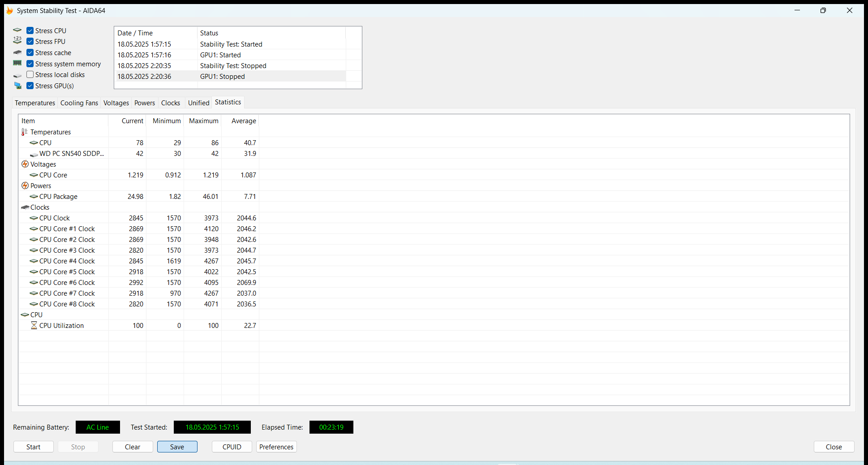868x465 pixels.
Task: Select the CPU Core #3 Clock row label
Action: coord(67,250)
